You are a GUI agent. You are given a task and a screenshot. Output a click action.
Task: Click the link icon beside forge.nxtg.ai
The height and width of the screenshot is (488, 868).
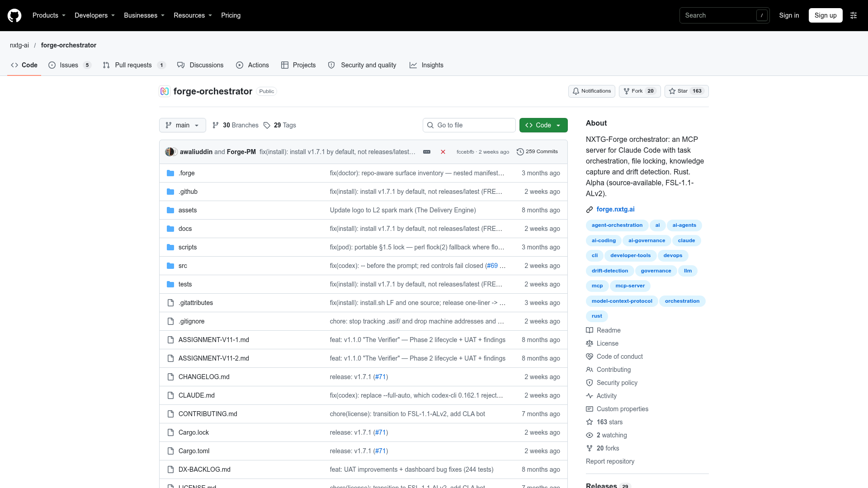pyautogui.click(x=590, y=210)
